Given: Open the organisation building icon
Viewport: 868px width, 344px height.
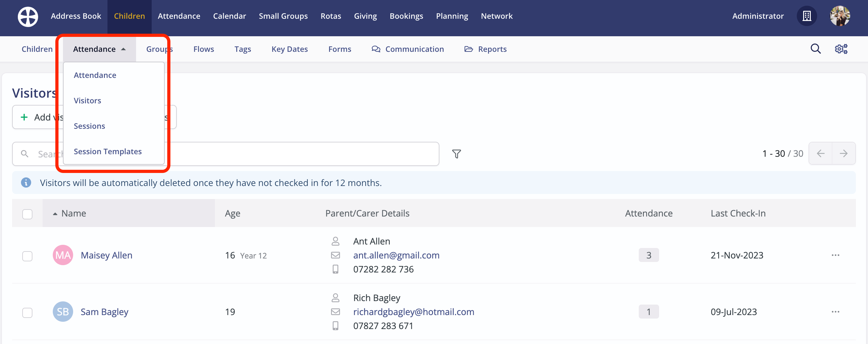Looking at the screenshot, I should (806, 16).
